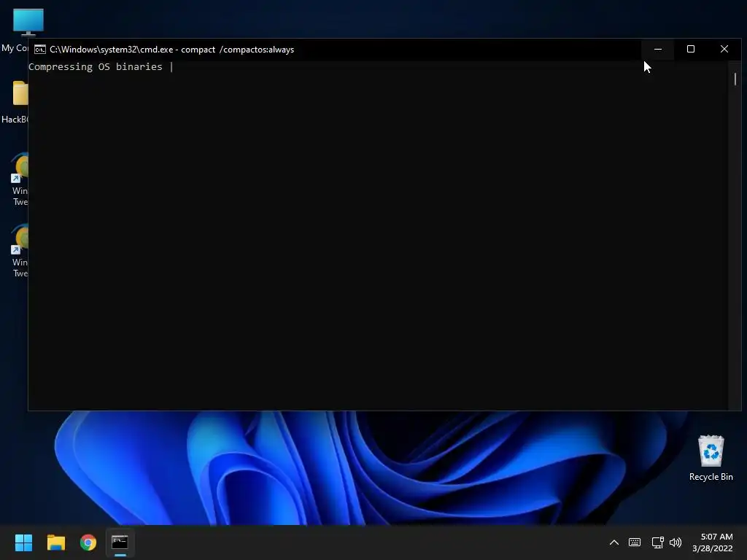Screen dimensions: 747x560
Task: Open the network status tray icon
Action: (x=657, y=542)
